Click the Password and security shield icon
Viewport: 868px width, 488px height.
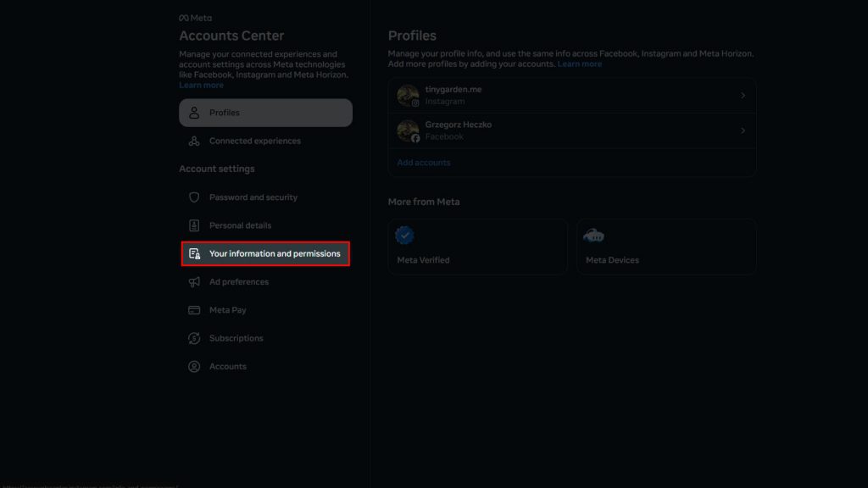pos(194,197)
